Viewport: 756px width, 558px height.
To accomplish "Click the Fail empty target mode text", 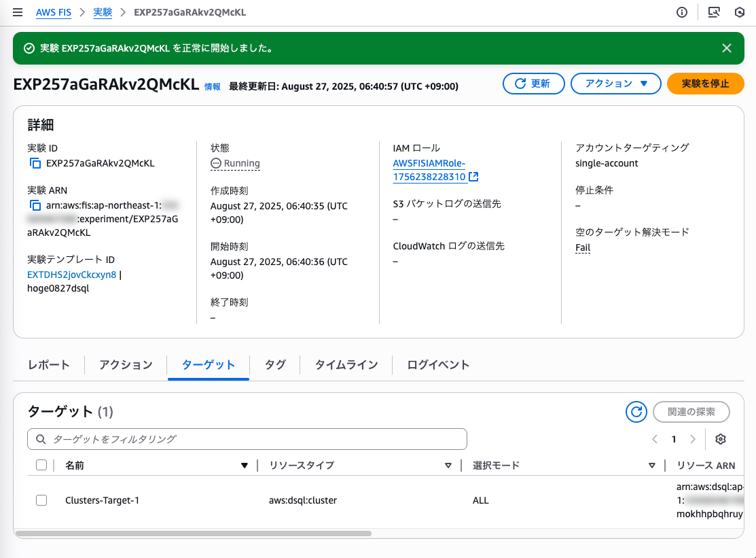I will [583, 248].
